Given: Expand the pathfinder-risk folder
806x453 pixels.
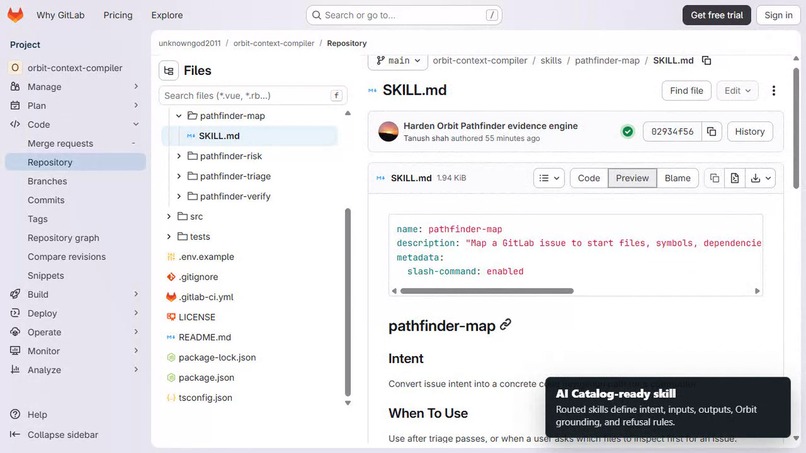Looking at the screenshot, I should (178, 156).
